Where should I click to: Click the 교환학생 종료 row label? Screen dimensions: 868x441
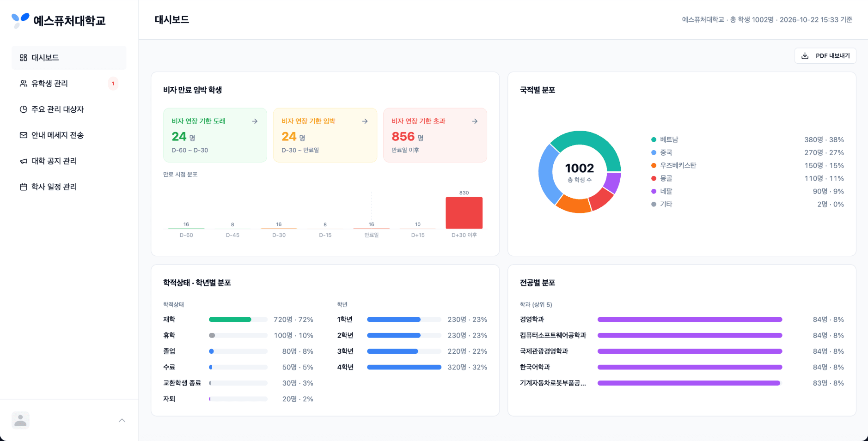point(182,383)
